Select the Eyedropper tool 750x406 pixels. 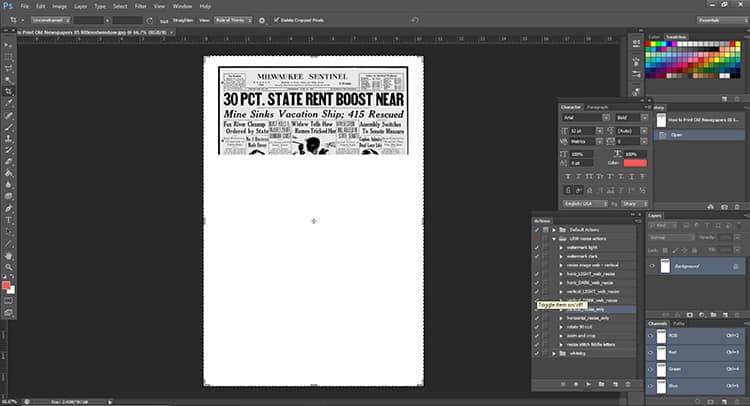(x=9, y=103)
